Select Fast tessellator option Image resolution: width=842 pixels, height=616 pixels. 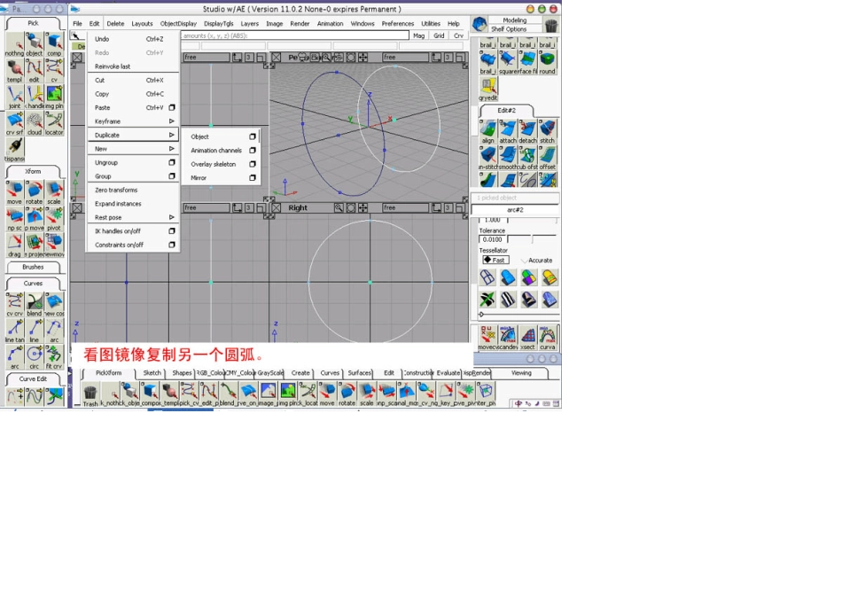495,261
